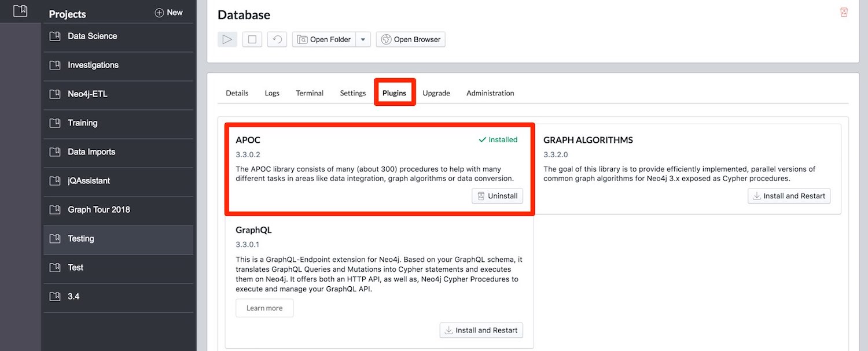Click the Graph Tour 2018 project folder icon
The height and width of the screenshot is (351, 868).
tap(55, 210)
